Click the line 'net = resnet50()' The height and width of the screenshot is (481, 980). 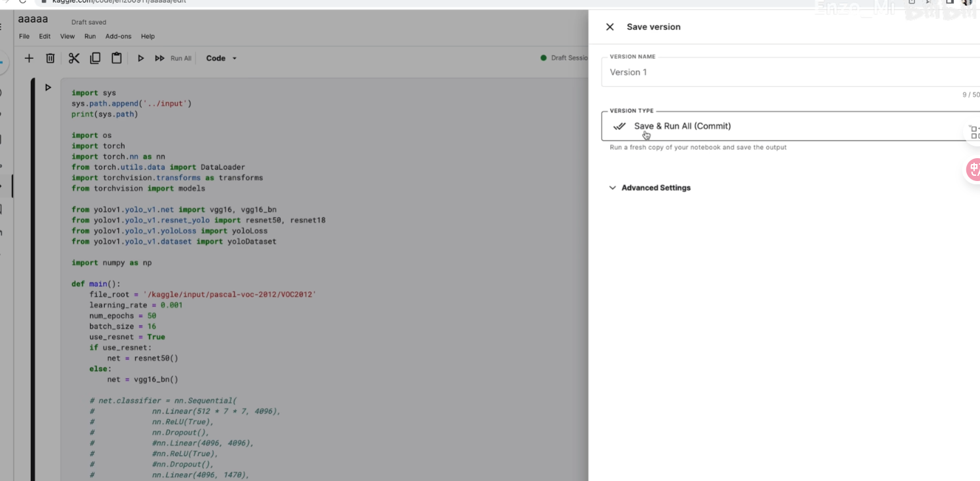click(142, 358)
